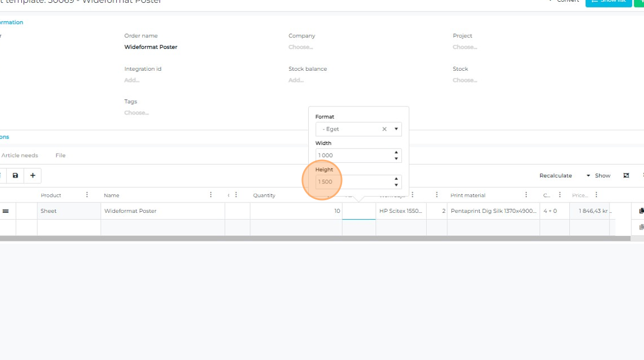The height and width of the screenshot is (360, 644).
Task: Switch to the Article needs tab
Action: (x=20, y=155)
